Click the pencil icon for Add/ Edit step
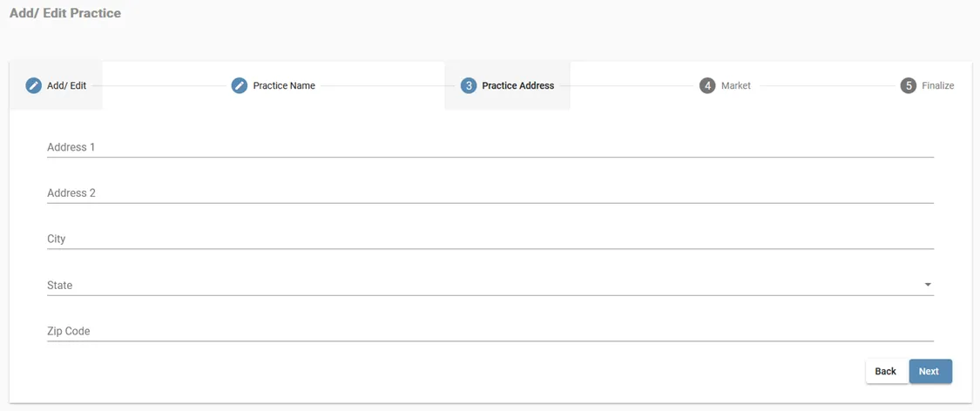Screen dimensions: 980x411 [x=33, y=85]
